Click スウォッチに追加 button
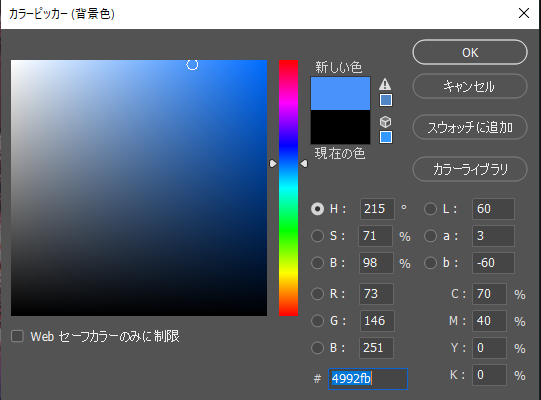This screenshot has width=541, height=400. (470, 127)
